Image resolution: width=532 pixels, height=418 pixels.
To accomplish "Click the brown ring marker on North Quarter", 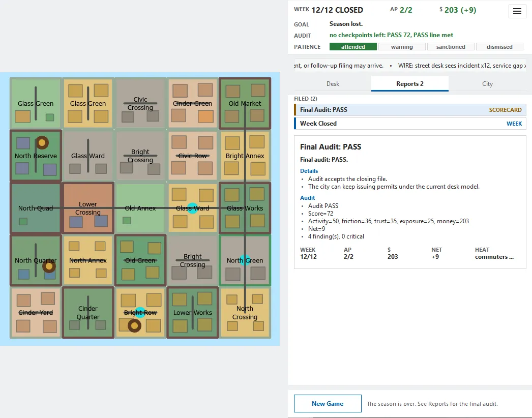I will 49,266.
